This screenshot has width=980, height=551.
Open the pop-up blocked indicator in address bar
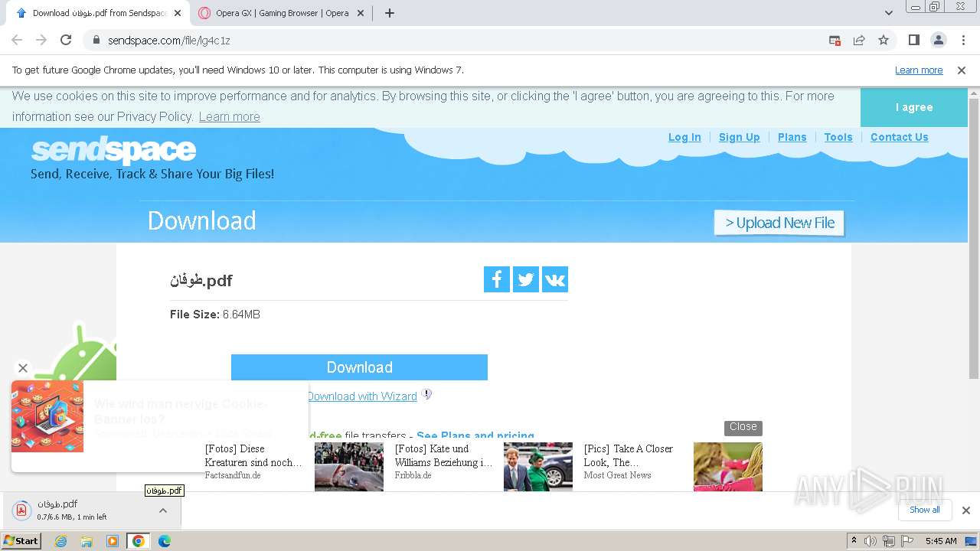click(835, 40)
